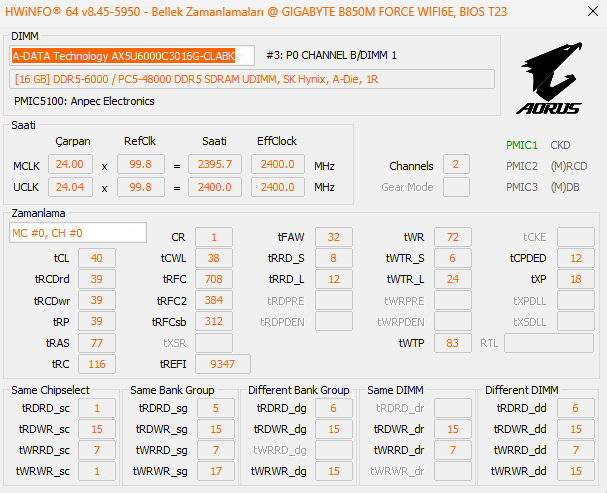Click the tRCDrd value 39

click(97, 279)
